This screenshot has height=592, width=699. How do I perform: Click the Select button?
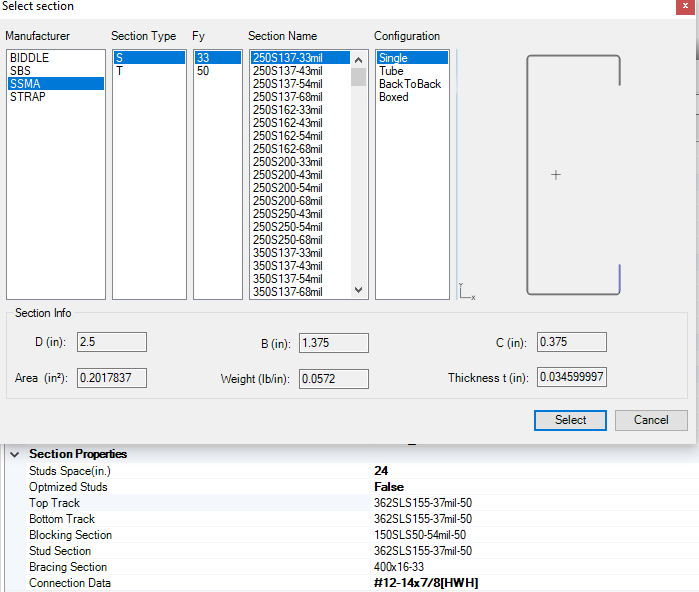tap(570, 420)
